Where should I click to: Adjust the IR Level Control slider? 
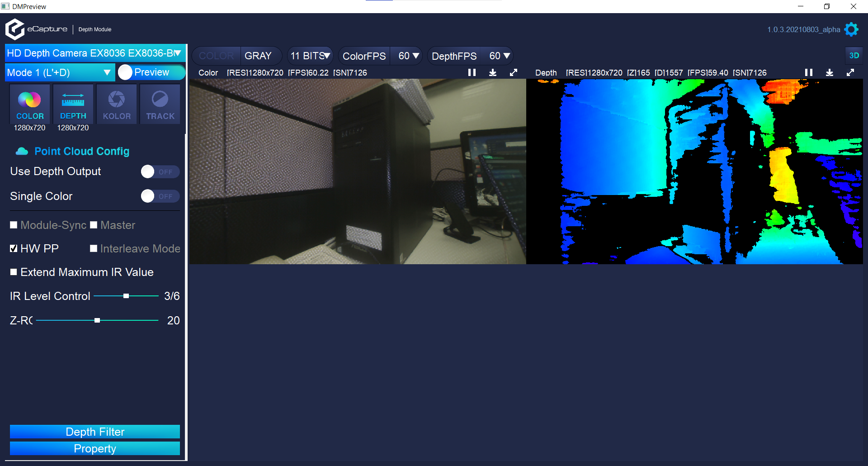127,296
